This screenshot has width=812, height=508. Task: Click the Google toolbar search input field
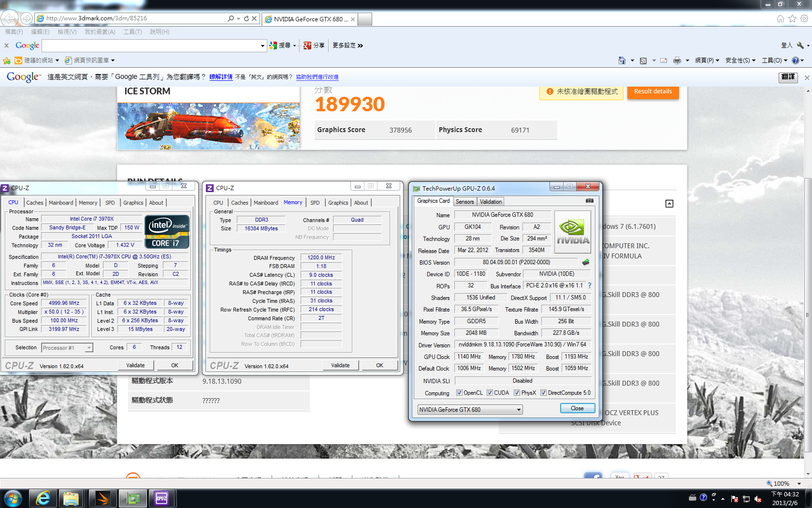151,46
